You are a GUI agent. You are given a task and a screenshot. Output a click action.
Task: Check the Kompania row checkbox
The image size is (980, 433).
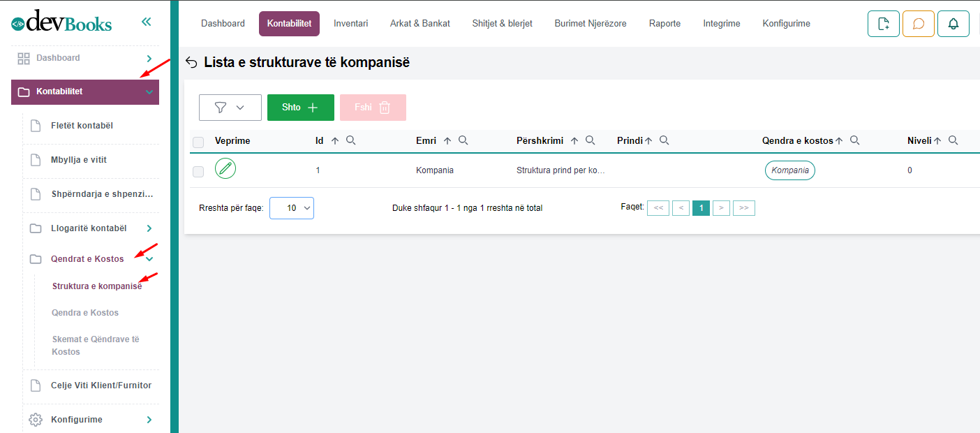(198, 171)
